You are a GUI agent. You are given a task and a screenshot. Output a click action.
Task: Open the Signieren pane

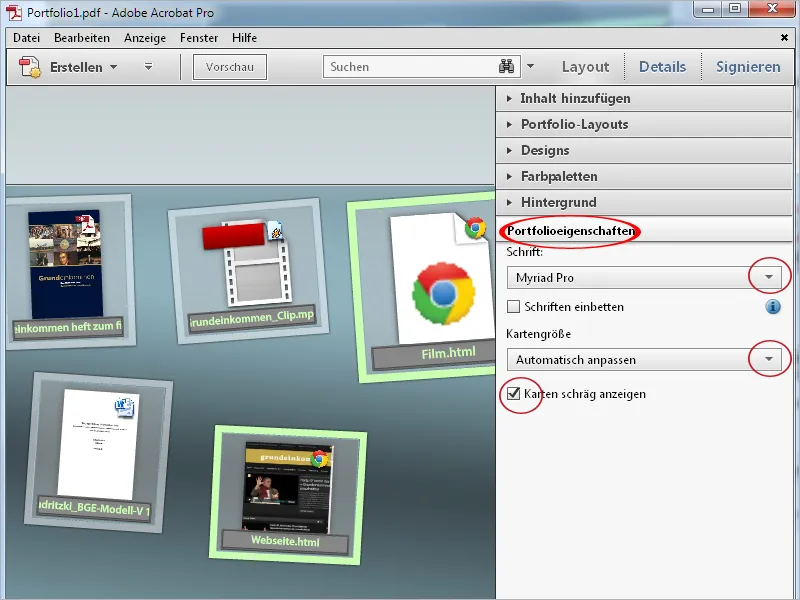pos(748,67)
